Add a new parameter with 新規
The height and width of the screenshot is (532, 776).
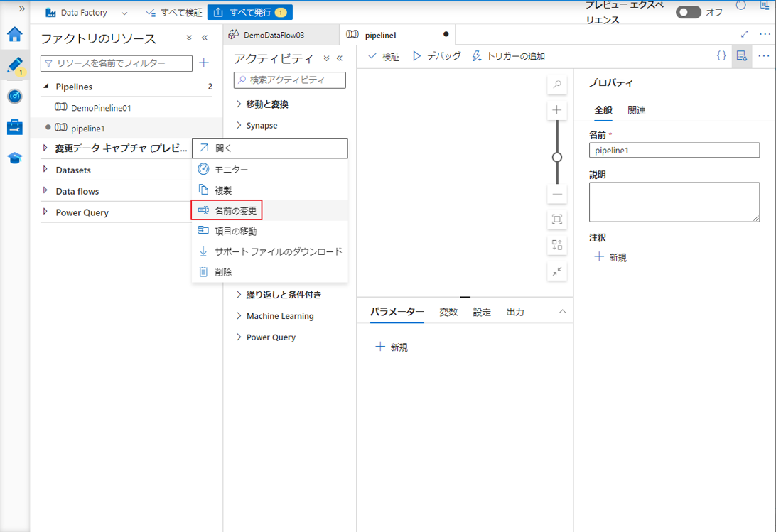[392, 347]
